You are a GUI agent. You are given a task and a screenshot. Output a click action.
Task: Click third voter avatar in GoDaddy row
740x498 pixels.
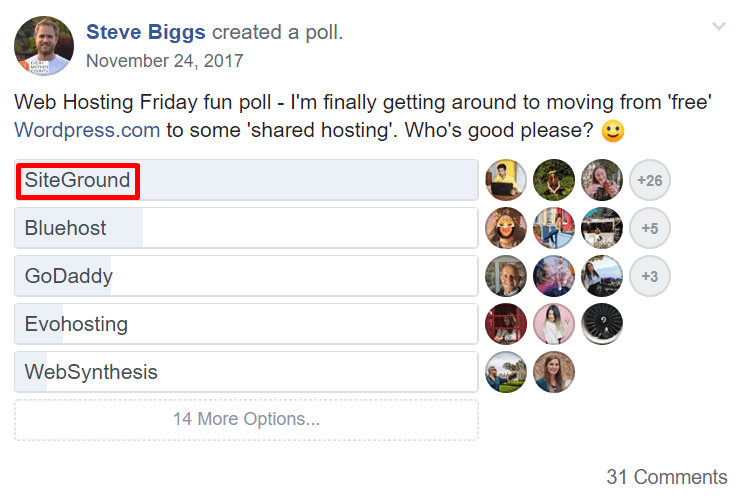602,276
